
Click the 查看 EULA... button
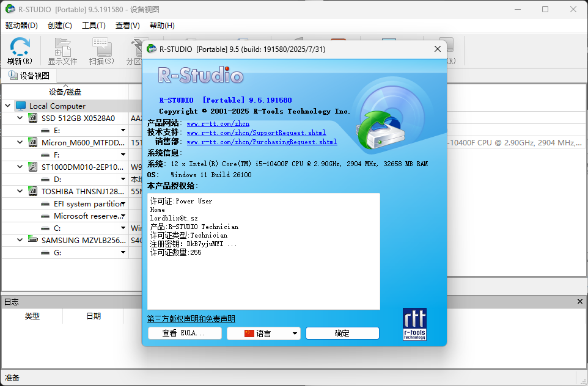pyautogui.click(x=185, y=333)
